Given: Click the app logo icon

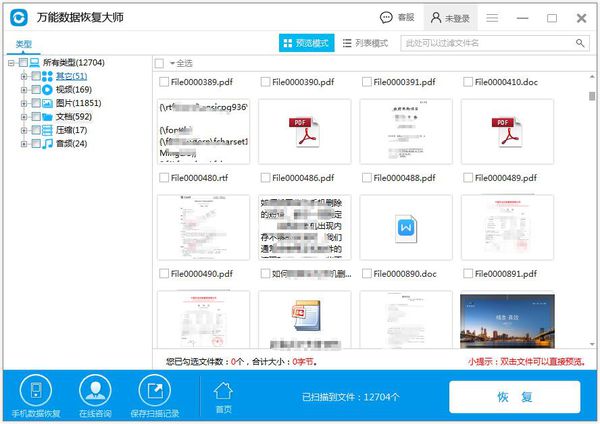Looking at the screenshot, I should (x=19, y=17).
